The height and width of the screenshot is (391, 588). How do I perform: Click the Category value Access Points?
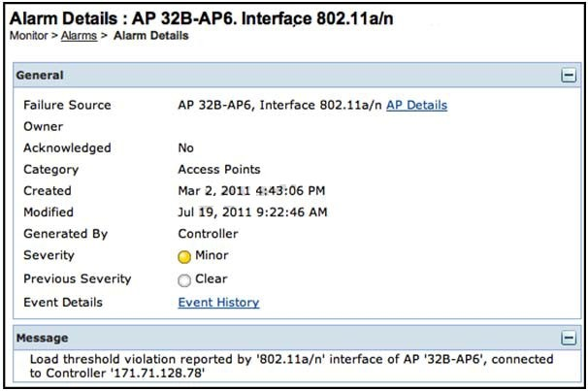pos(219,169)
